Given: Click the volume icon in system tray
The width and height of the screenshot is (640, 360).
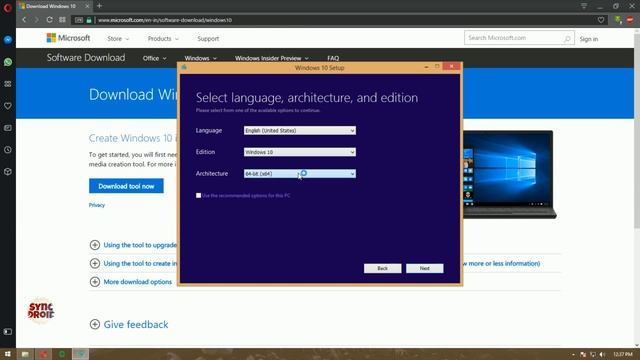Looking at the screenshot, I should click(x=602, y=354).
